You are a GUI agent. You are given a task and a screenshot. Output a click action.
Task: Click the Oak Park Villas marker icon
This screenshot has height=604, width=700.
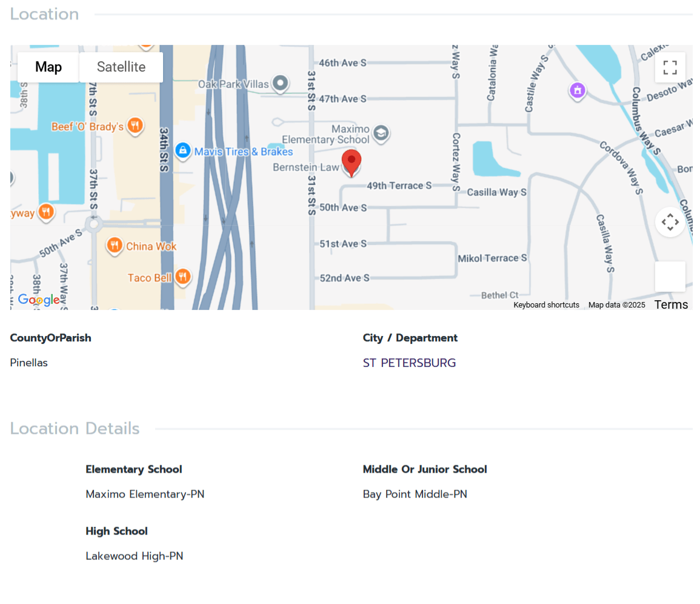click(280, 83)
